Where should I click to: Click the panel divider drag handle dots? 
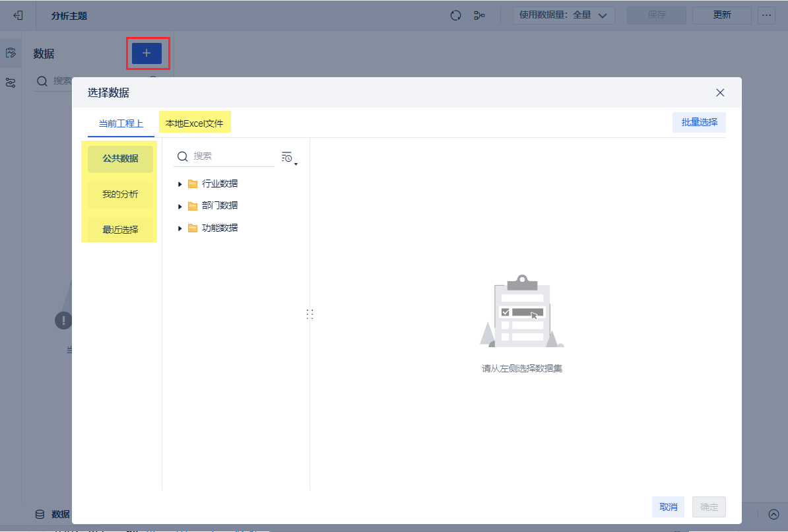(x=310, y=314)
